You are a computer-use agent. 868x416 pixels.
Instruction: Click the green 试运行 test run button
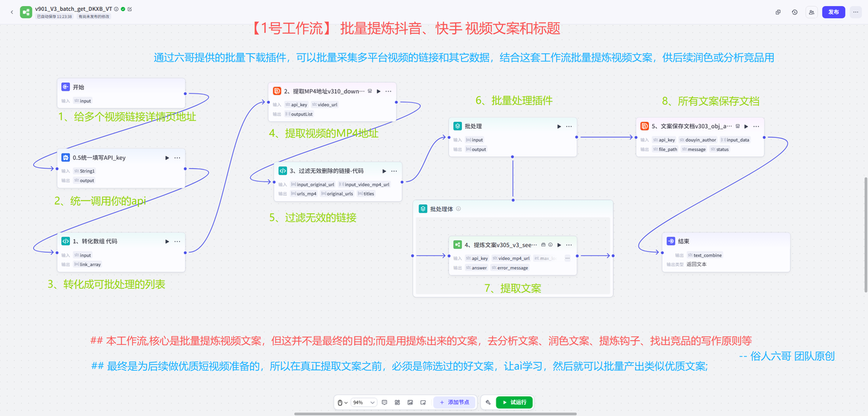click(515, 402)
